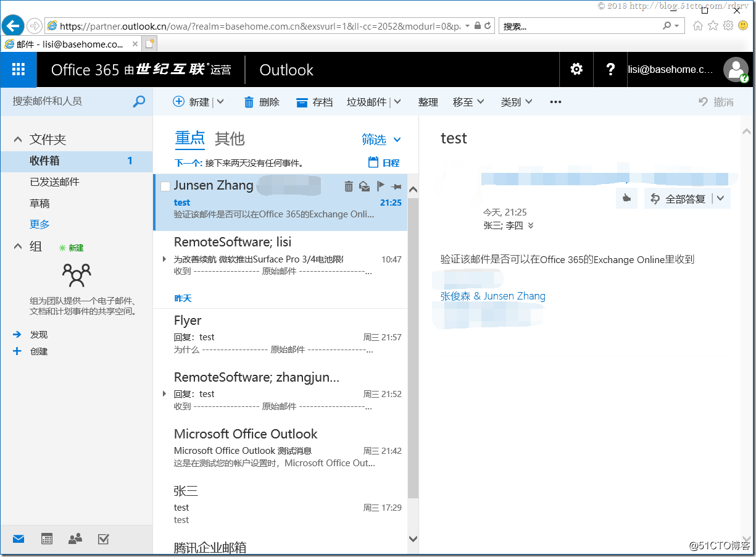Expand the RemoteSoftware; zhangjun conversation
The width and height of the screenshot is (756, 557).
tap(164, 393)
